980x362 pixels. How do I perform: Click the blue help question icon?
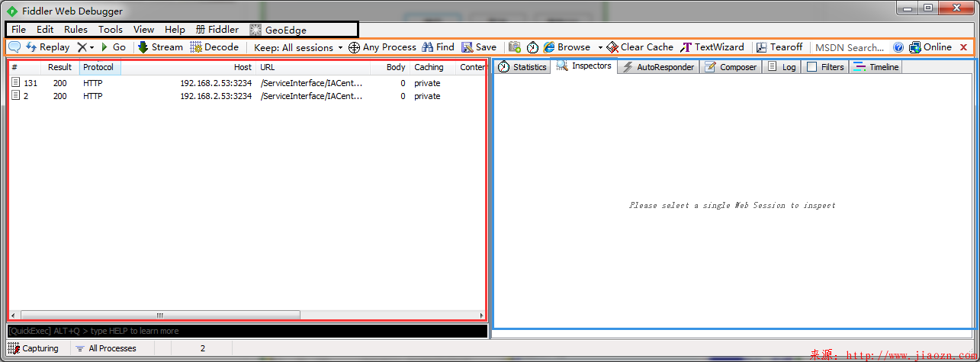[898, 47]
